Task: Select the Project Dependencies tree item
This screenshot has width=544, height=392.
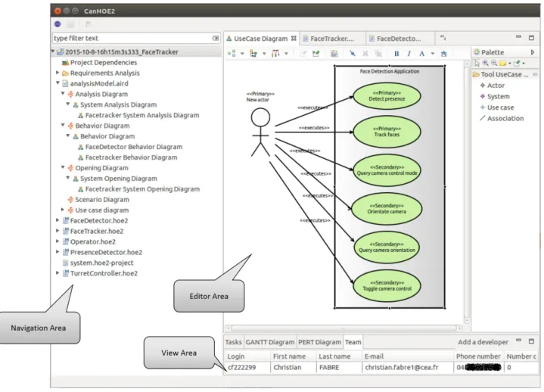Action: point(99,63)
